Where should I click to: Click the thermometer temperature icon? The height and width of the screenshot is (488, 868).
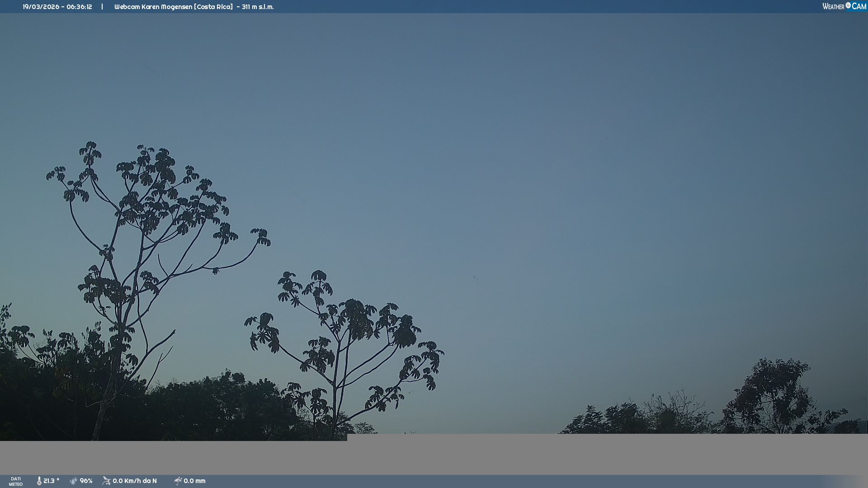tap(39, 481)
